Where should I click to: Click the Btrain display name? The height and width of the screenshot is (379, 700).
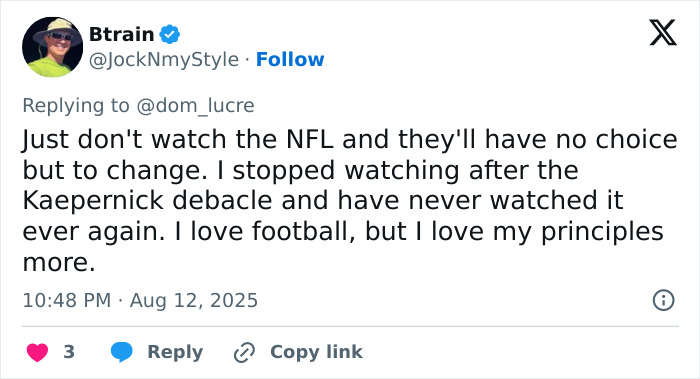coord(121,34)
